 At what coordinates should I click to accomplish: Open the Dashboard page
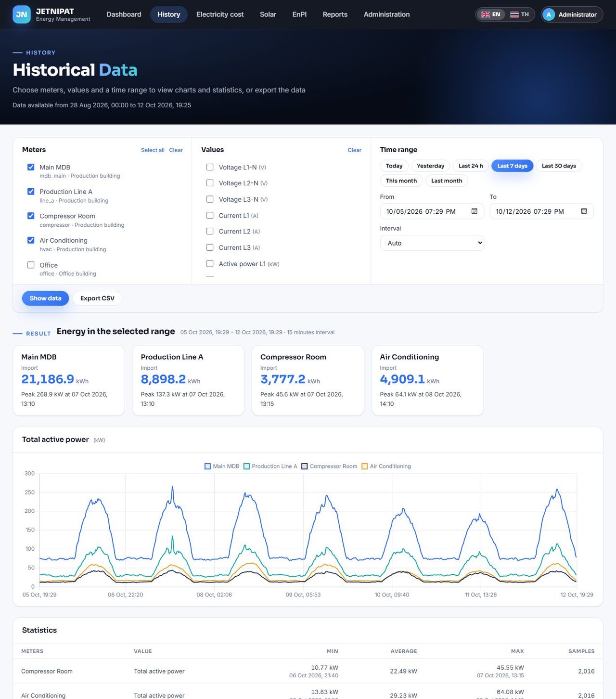(x=124, y=14)
